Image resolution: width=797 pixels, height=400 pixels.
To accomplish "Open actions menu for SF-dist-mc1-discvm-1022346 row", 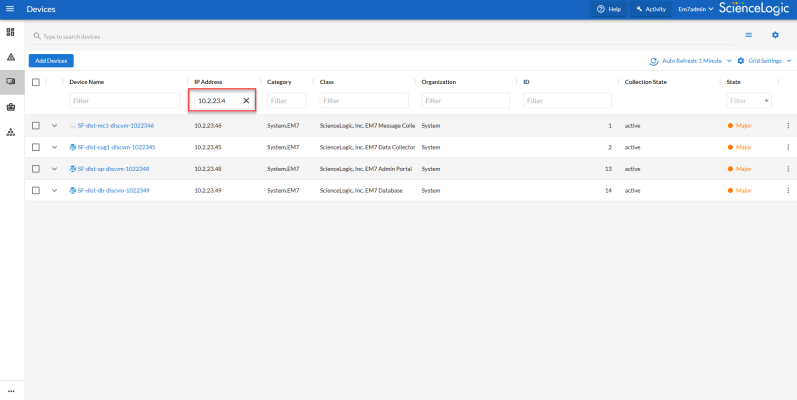I will click(x=788, y=126).
